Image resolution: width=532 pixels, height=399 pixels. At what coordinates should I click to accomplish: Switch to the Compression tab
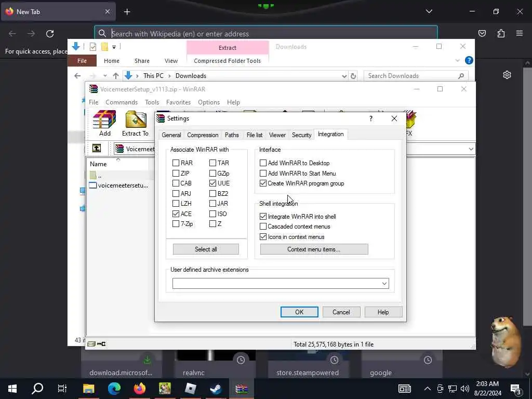click(203, 135)
